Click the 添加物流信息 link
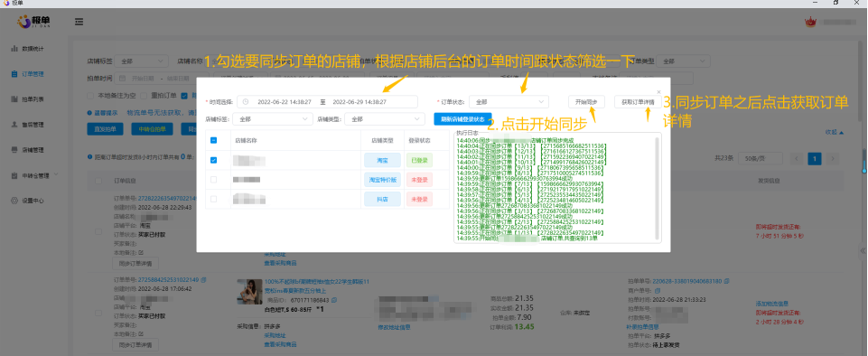This screenshot has width=868, height=356. (771, 304)
